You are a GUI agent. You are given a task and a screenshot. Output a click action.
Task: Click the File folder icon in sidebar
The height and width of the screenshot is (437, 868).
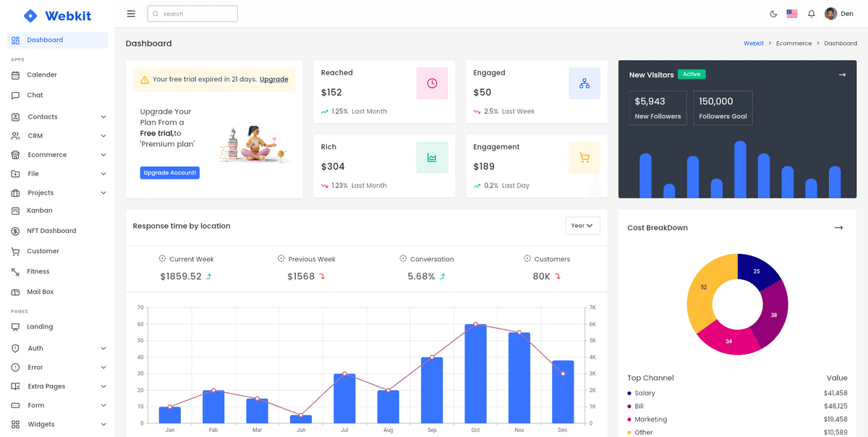pyautogui.click(x=16, y=174)
